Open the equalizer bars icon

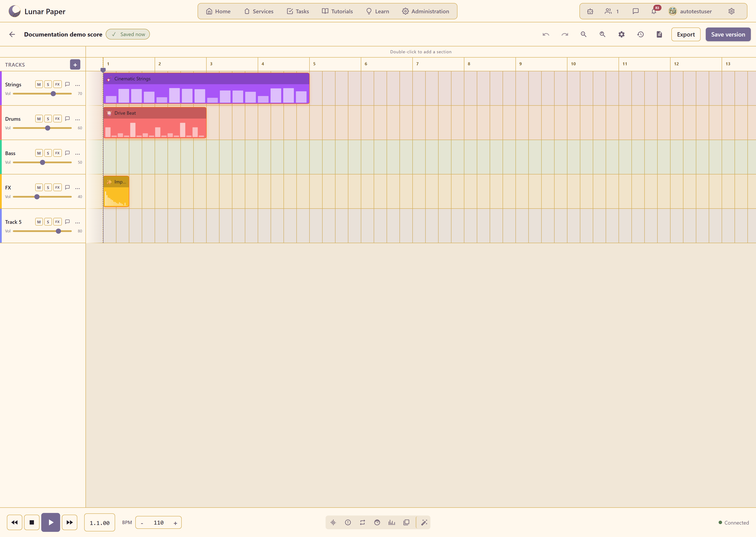click(392, 522)
